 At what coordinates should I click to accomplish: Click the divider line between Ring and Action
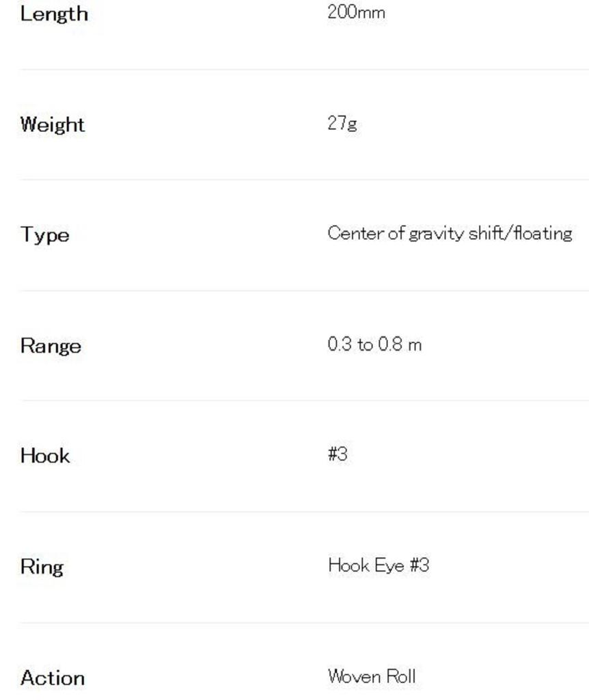[x=304, y=622]
